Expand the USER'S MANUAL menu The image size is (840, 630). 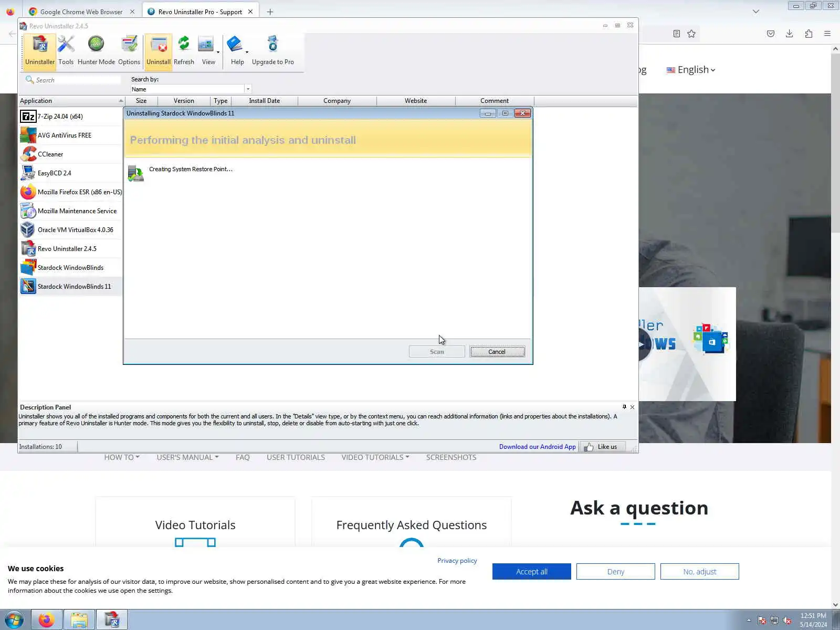[x=187, y=457]
